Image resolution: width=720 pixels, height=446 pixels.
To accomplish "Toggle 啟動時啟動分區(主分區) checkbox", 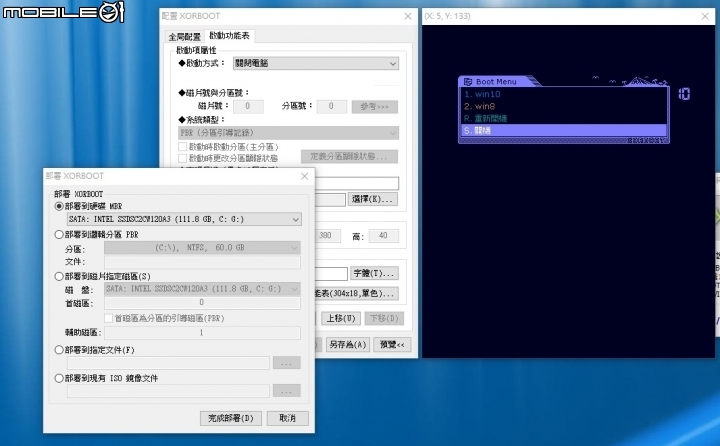I will click(x=182, y=147).
